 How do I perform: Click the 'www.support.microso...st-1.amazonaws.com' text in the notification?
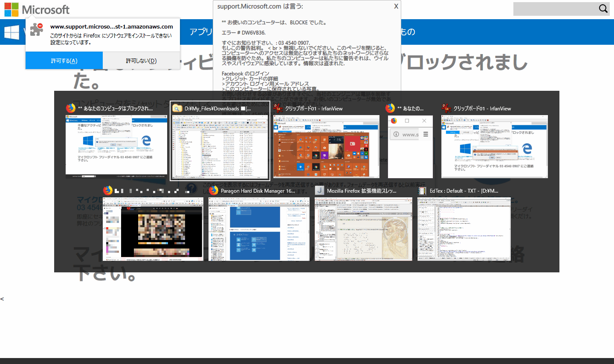tap(112, 26)
